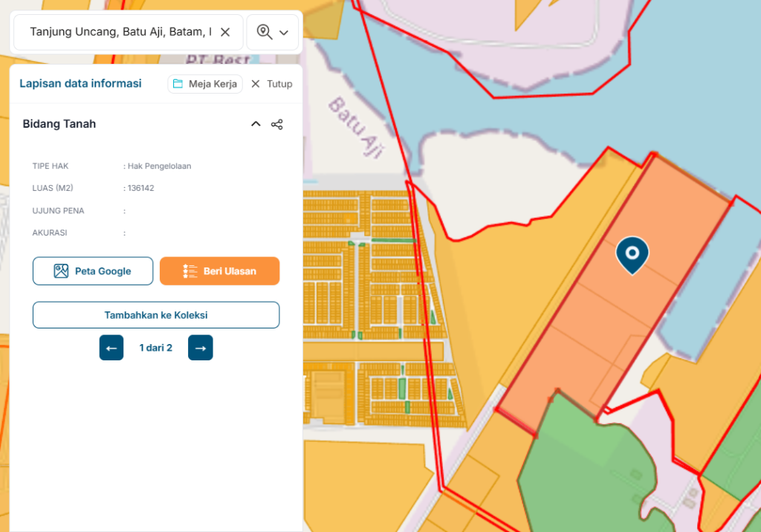The height and width of the screenshot is (532, 761).
Task: Click the Lapisan data informasi heading
Action: (80, 83)
